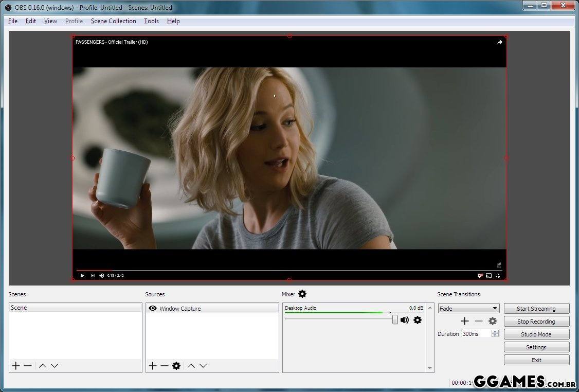Click the Desktop Audio volume slider handle
This screenshot has height=392, width=579.
(395, 320)
